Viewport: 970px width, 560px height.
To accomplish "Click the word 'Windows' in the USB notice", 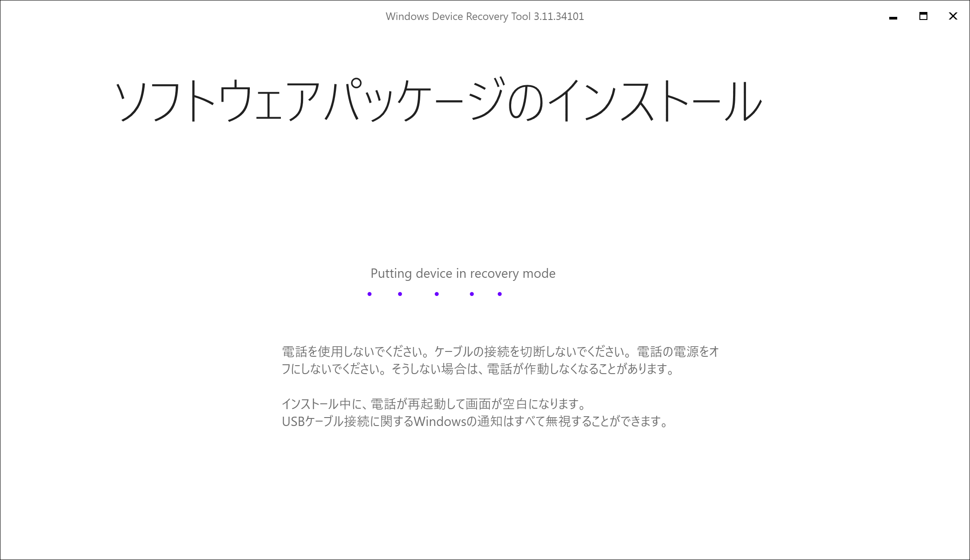I will coord(440,421).
